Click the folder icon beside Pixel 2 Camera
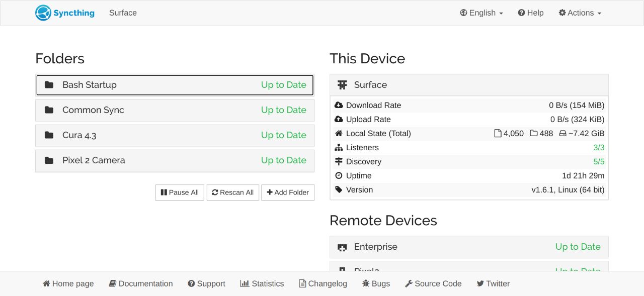 point(49,160)
